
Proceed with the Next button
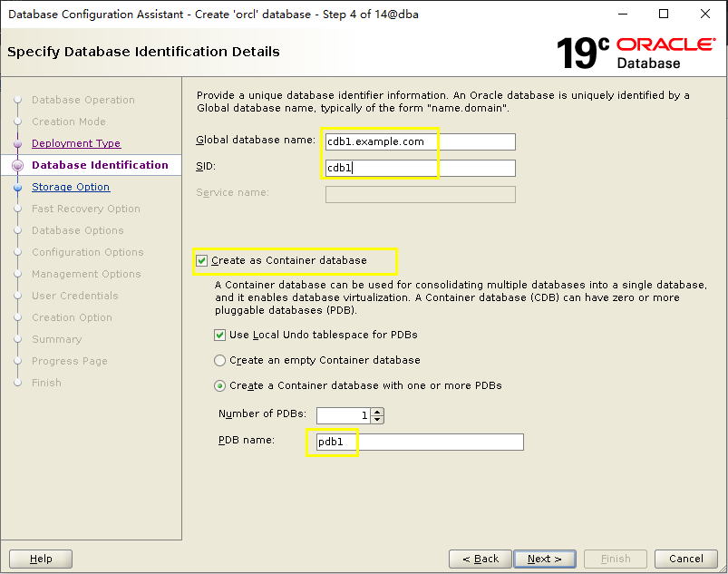pyautogui.click(x=545, y=559)
